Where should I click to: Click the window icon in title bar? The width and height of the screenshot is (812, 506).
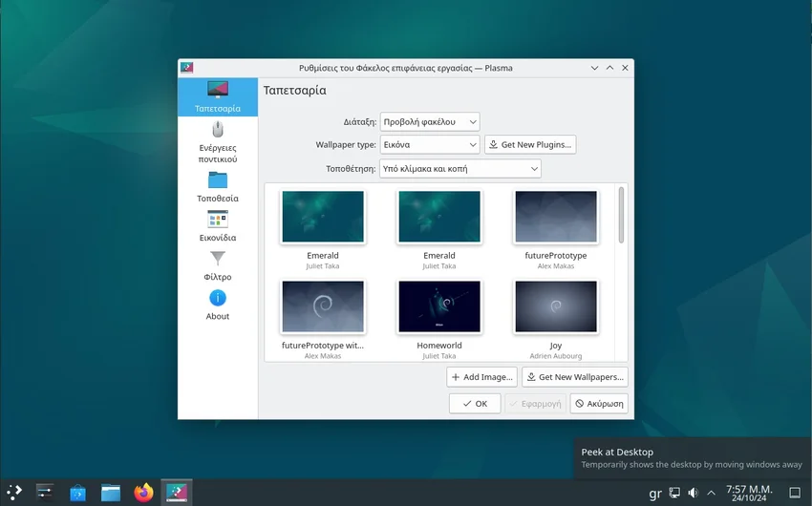pyautogui.click(x=187, y=68)
